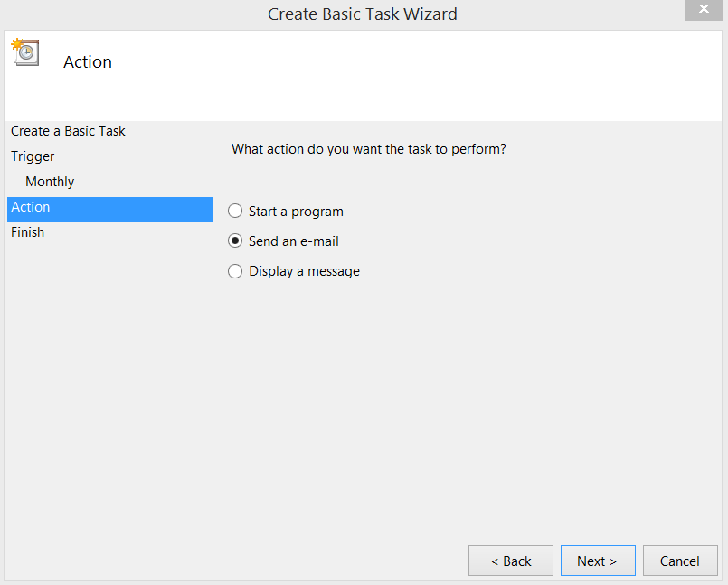The height and width of the screenshot is (585, 728).
Task: Select the Monthly sub-step in sidebar
Action: pos(50,182)
